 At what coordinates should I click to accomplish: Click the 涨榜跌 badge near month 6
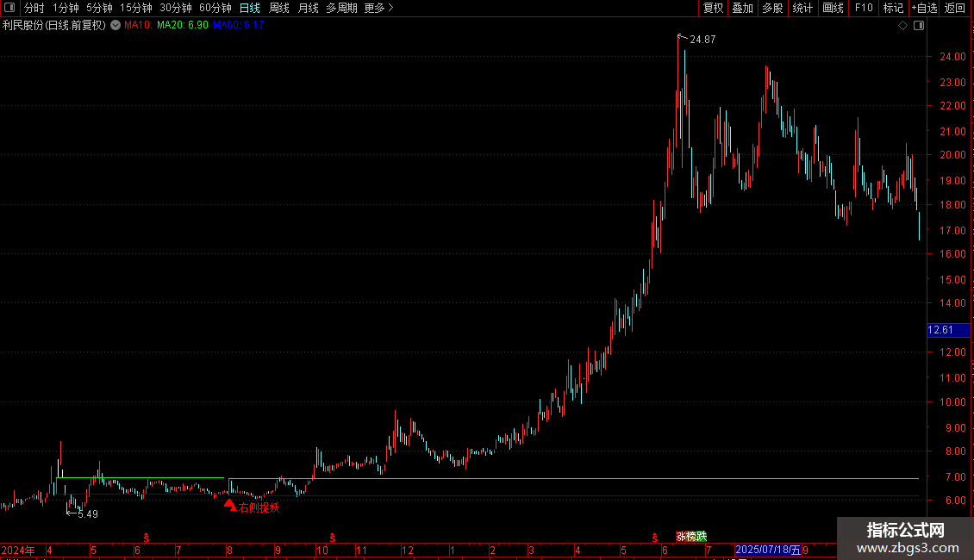click(691, 536)
